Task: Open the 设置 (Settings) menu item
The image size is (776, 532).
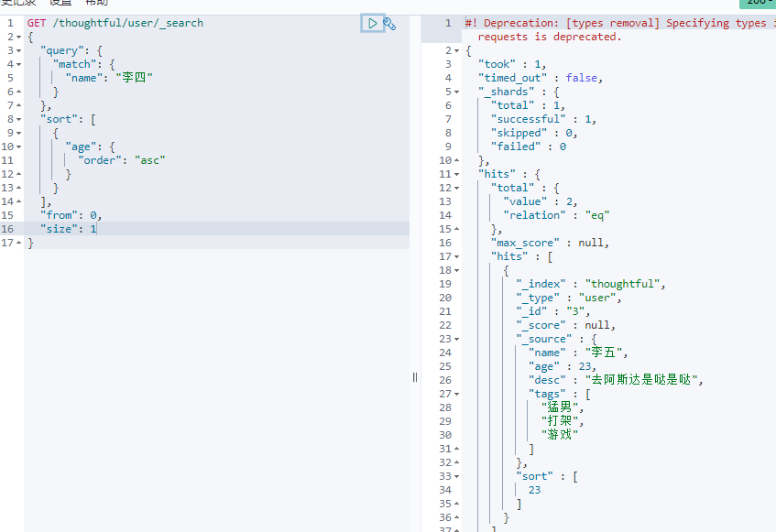Action: tap(60, 3)
